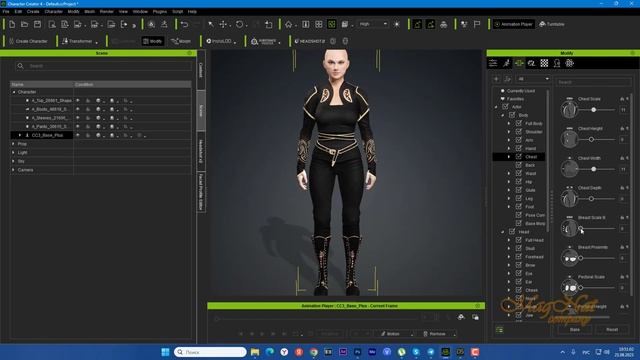
Task: Open the head profile tab in Modify
Action: click(557, 63)
